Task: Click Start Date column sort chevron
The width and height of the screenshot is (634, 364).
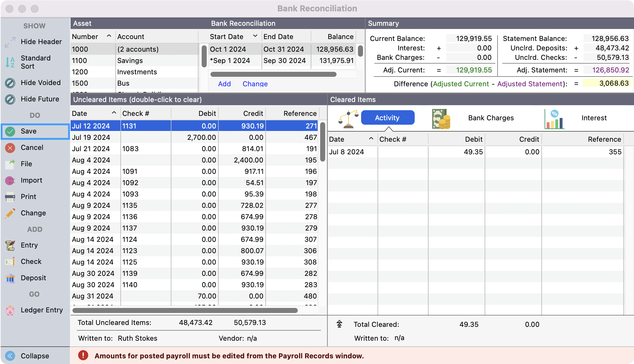Action: [x=255, y=36]
